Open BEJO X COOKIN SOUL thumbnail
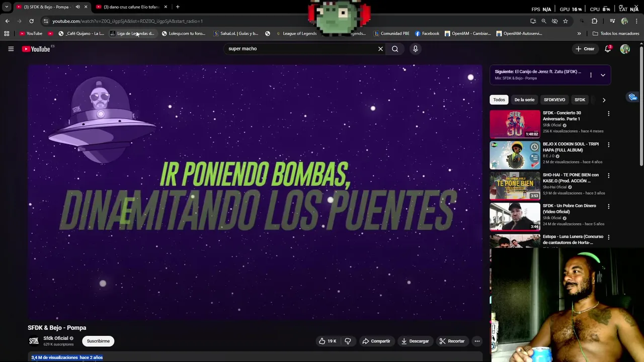 coord(515,155)
